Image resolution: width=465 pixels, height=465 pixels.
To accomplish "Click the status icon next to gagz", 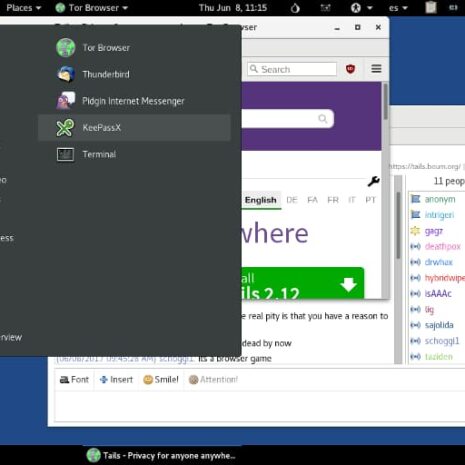I will point(415,230).
